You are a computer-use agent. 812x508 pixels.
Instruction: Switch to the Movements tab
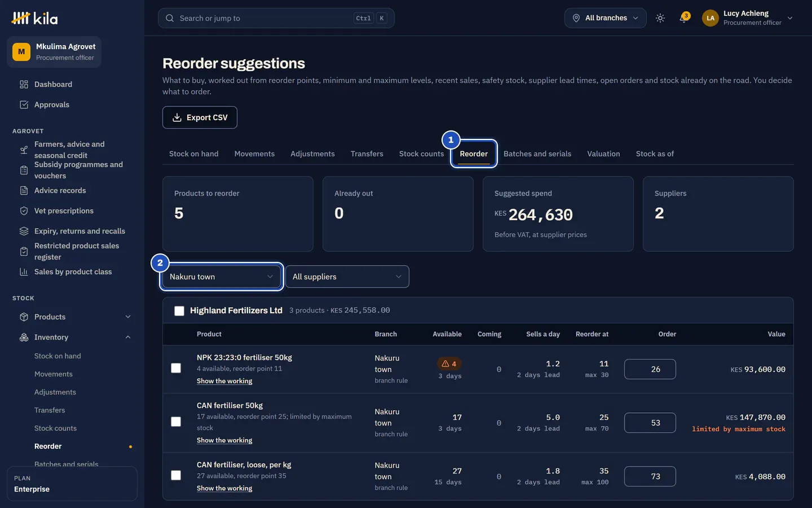[x=254, y=154]
